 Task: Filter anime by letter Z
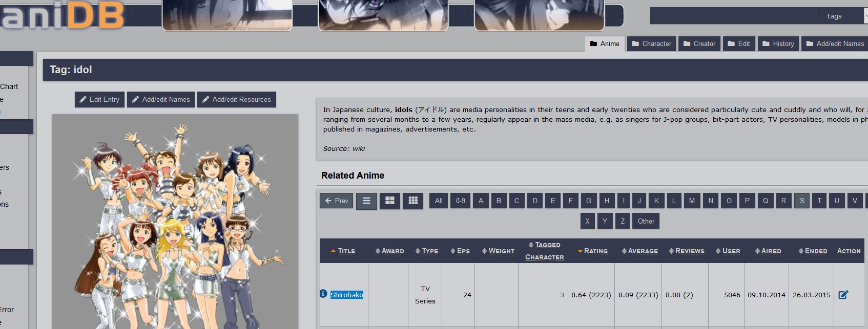click(623, 221)
